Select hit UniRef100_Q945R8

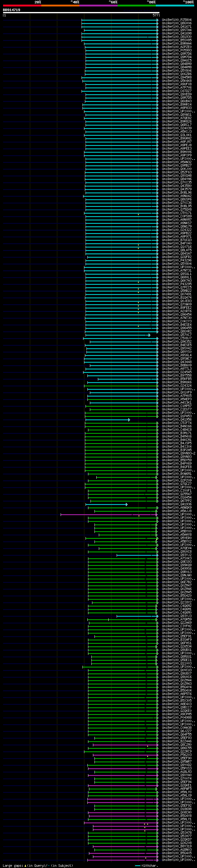(x=176, y=78)
